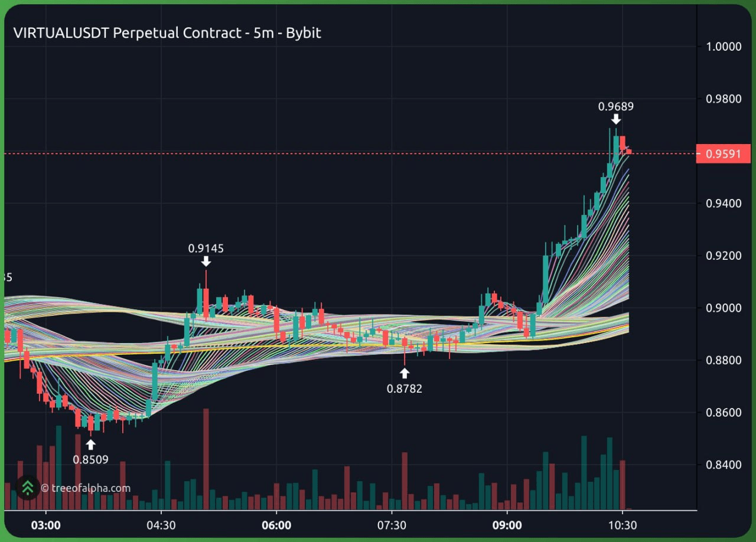The height and width of the screenshot is (542, 756).
Task: Click the 0.9689 high price marker
Action: 615,106
